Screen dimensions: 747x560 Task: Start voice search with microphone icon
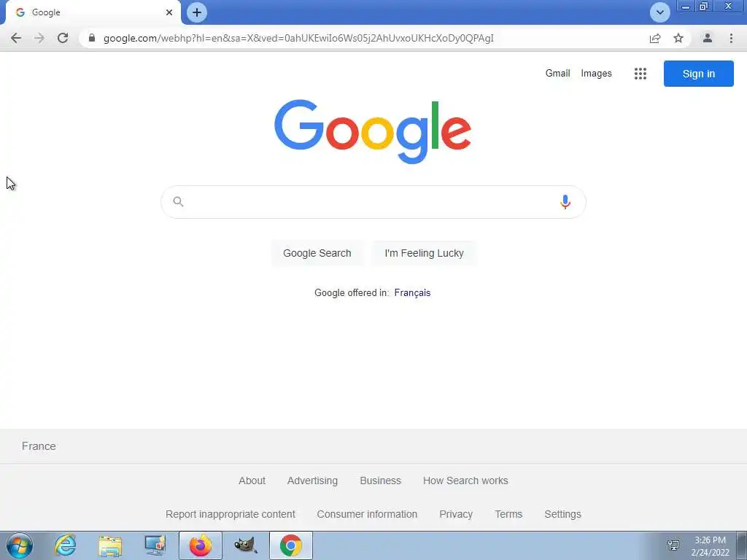(565, 202)
